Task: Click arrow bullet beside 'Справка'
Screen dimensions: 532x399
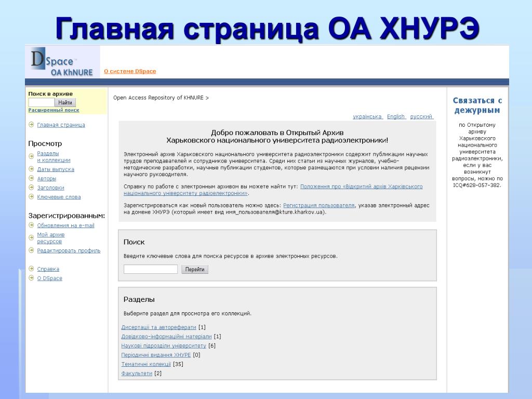Action: 31,269
